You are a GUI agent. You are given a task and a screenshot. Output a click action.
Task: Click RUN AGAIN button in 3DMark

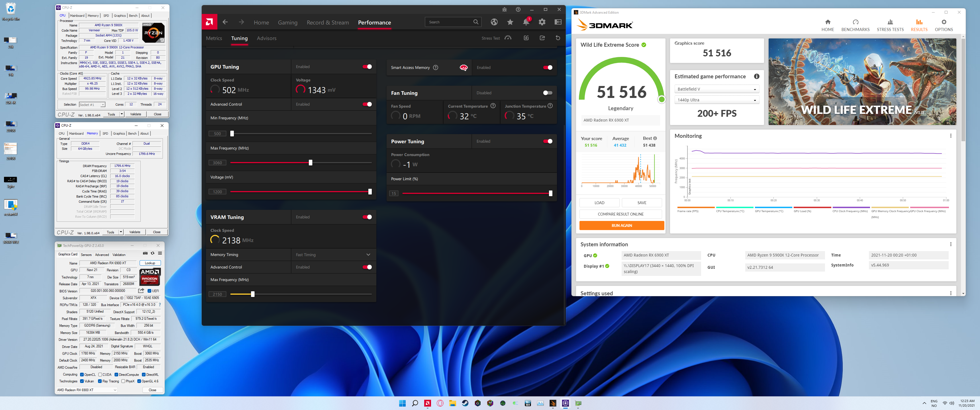pos(622,225)
